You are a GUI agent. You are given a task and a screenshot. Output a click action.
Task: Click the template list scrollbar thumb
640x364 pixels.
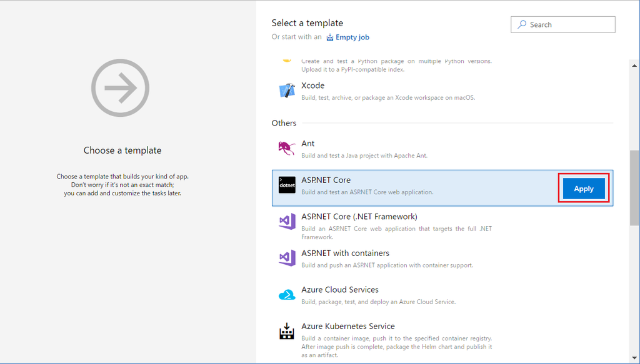[634, 188]
